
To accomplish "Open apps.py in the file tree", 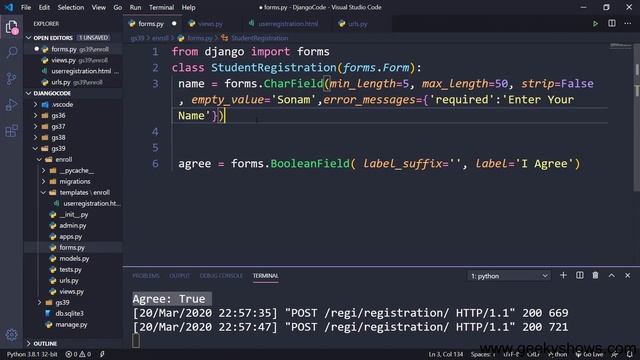I will coord(73,236).
